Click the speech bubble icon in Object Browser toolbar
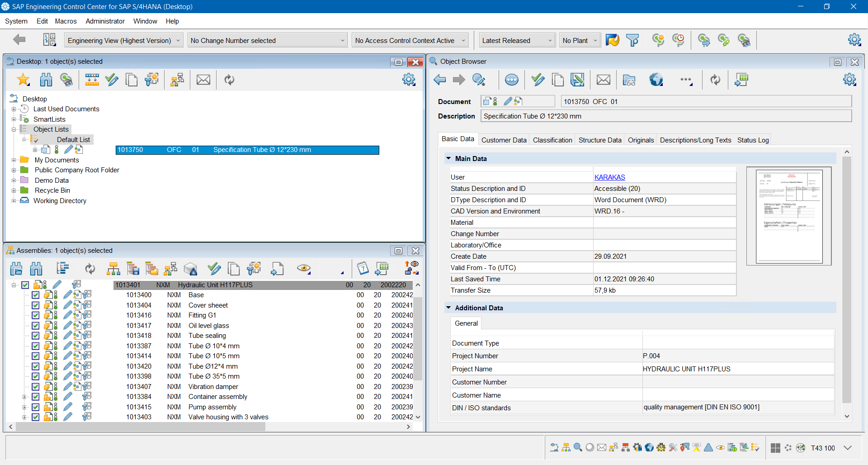868x465 pixels. point(511,80)
